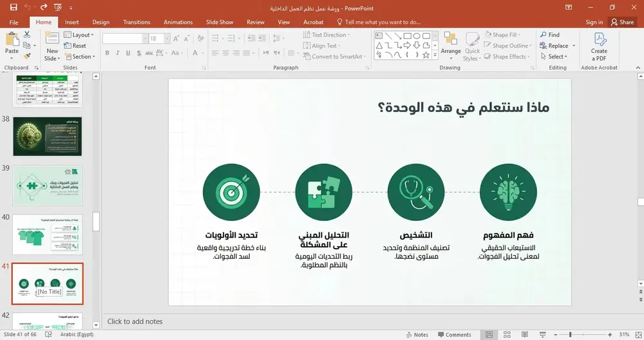Open the Arrange menu
The height and width of the screenshot is (340, 644).
click(x=451, y=45)
